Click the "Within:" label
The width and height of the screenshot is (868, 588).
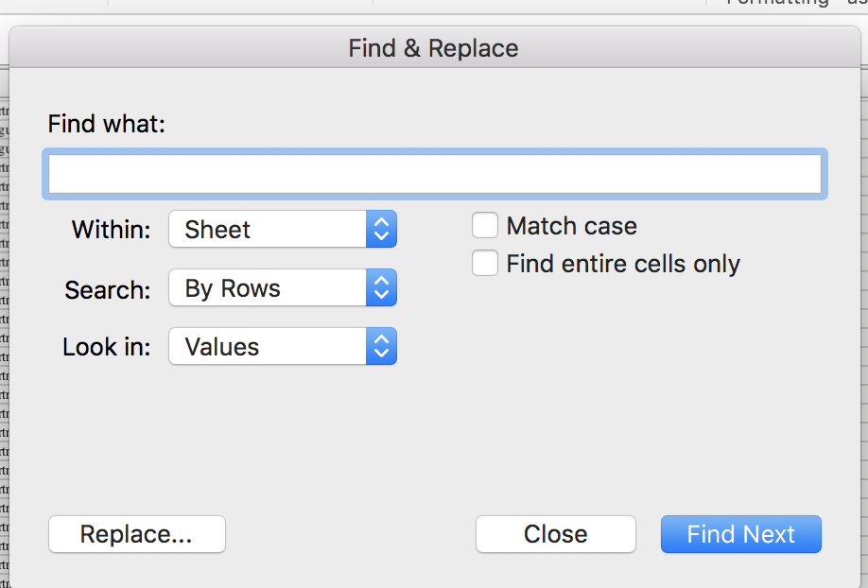point(112,230)
